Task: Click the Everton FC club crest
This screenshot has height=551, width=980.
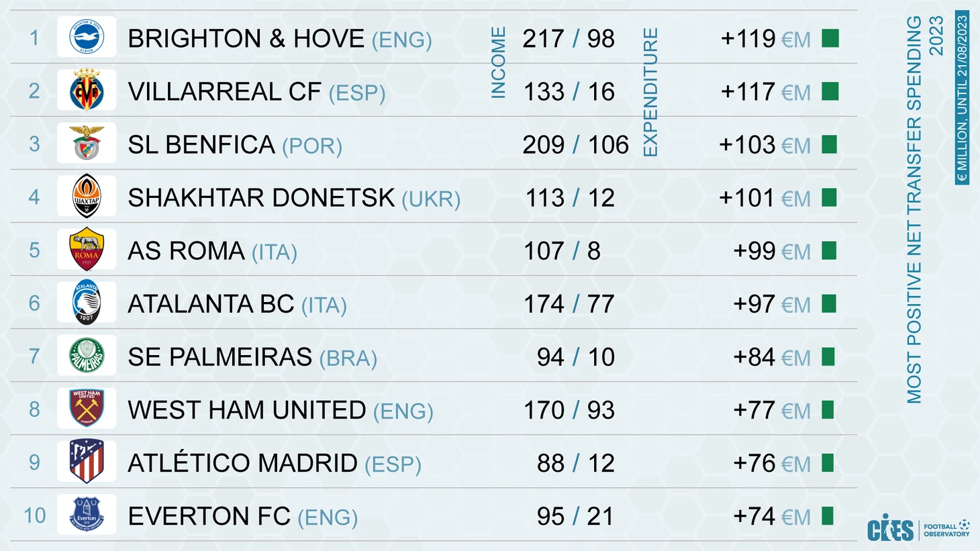Action: click(87, 514)
